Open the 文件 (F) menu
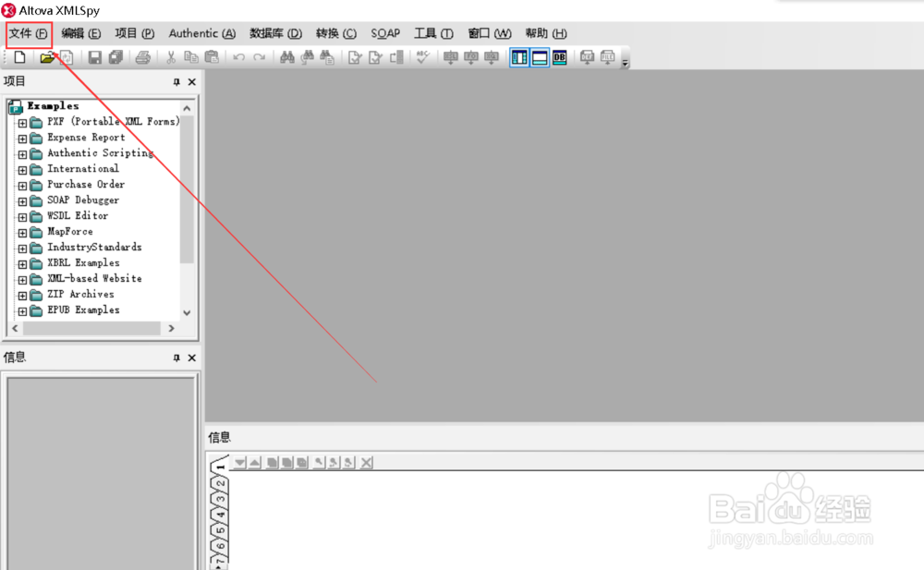924x570 pixels. click(29, 33)
